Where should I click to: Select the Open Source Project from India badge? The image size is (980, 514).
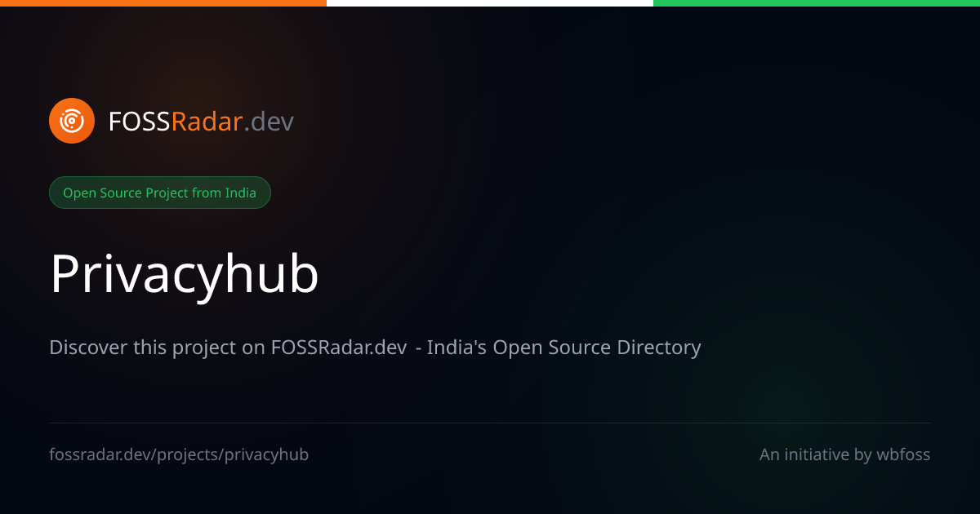pyautogui.click(x=160, y=193)
